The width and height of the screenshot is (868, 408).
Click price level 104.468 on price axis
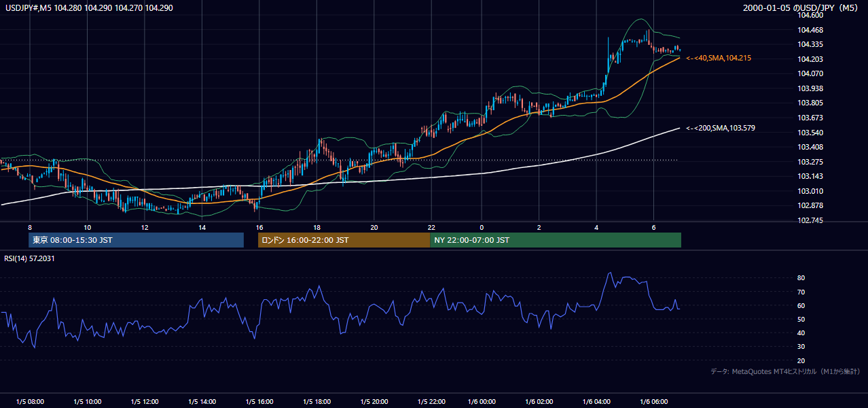coord(812,30)
